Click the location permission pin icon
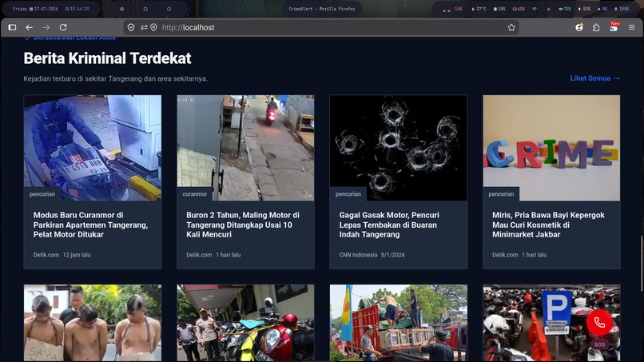The width and height of the screenshot is (644, 362). pyautogui.click(x=153, y=27)
